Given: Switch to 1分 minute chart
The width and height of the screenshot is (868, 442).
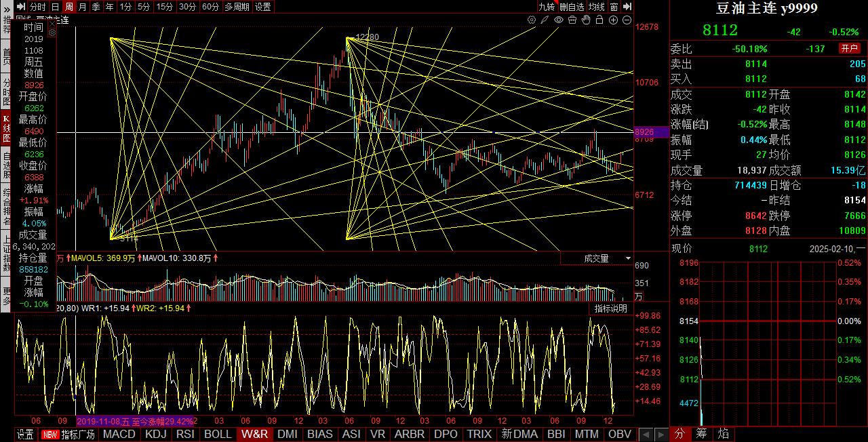Looking at the screenshot, I should pyautogui.click(x=125, y=7).
